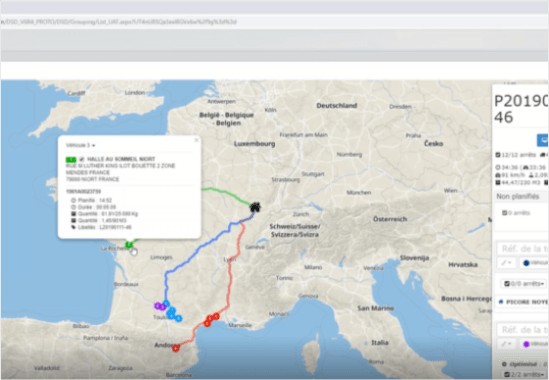Image resolution: width=549 pixels, height=380 pixels.
Task: Open the 2/2 arrêts dropdown
Action: [526, 374]
